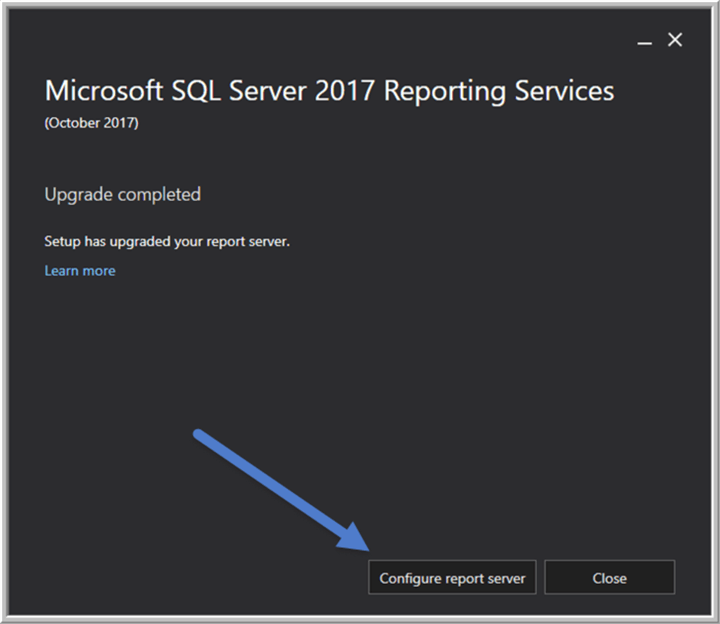Click the (October 2017) version text

pyautogui.click(x=91, y=123)
